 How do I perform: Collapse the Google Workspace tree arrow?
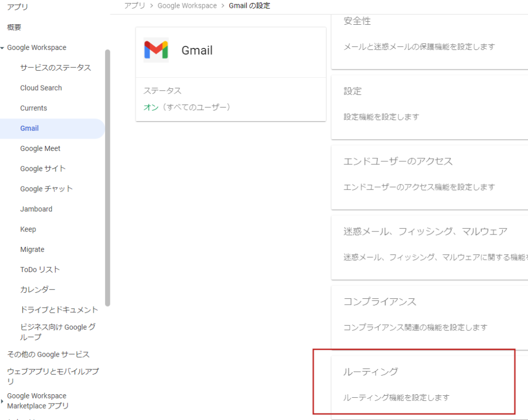3,48
